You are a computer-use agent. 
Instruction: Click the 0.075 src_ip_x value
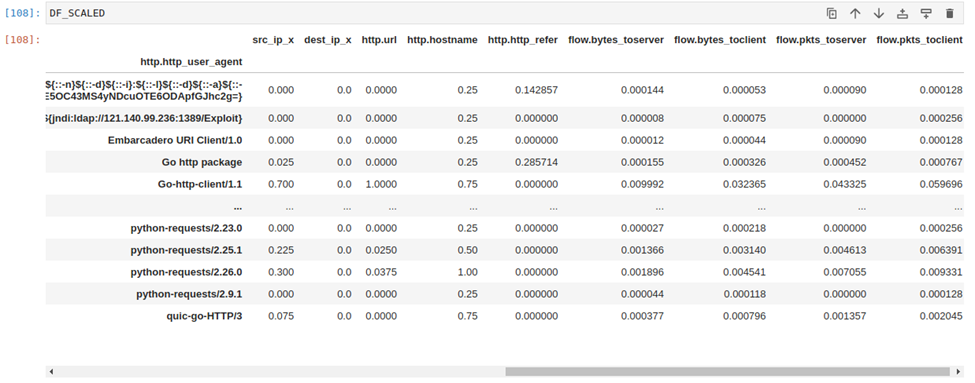(x=281, y=316)
